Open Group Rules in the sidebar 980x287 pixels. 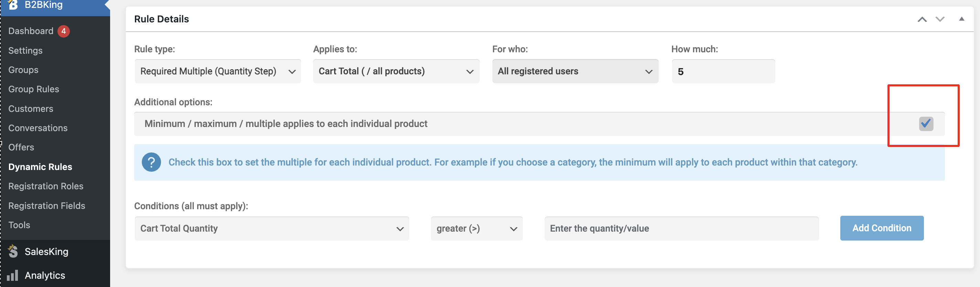tap(34, 89)
